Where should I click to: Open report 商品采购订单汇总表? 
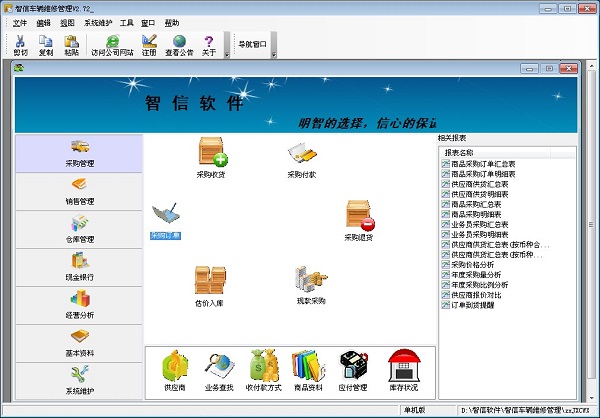coord(478,164)
